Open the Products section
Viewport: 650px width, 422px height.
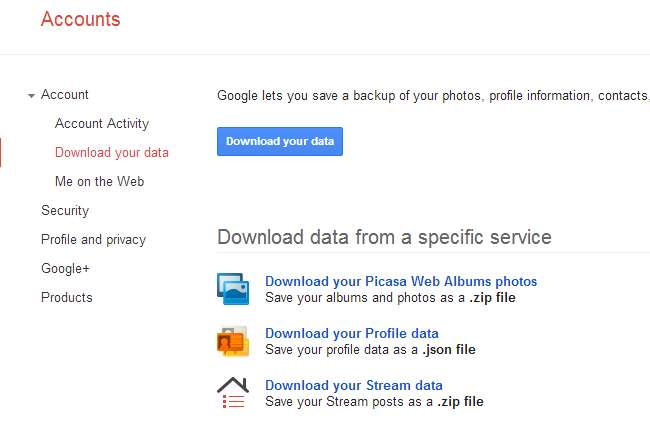click(67, 298)
